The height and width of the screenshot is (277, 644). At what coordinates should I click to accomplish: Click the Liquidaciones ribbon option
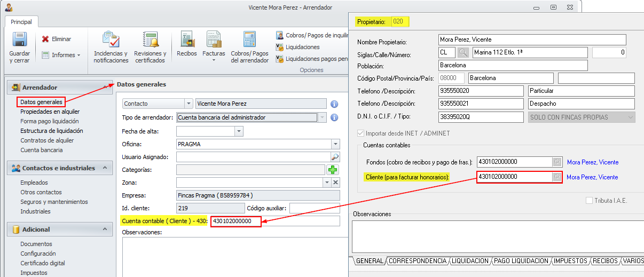298,47
